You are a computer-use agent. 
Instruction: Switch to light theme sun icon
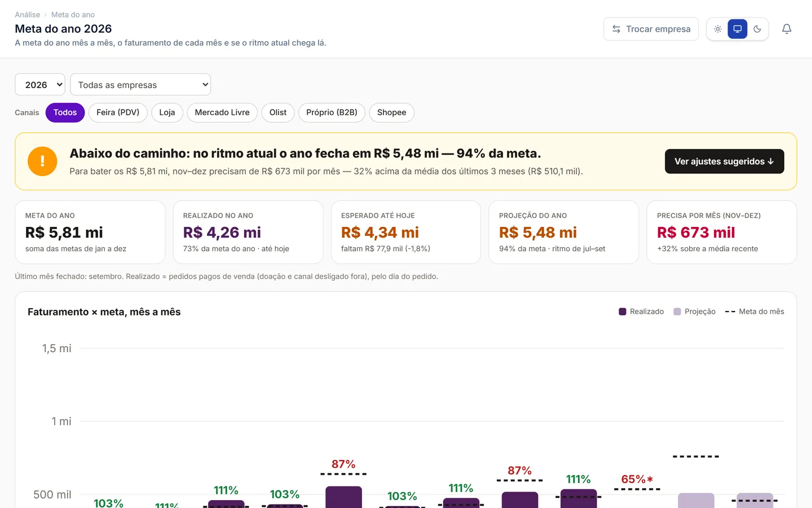pyautogui.click(x=718, y=29)
